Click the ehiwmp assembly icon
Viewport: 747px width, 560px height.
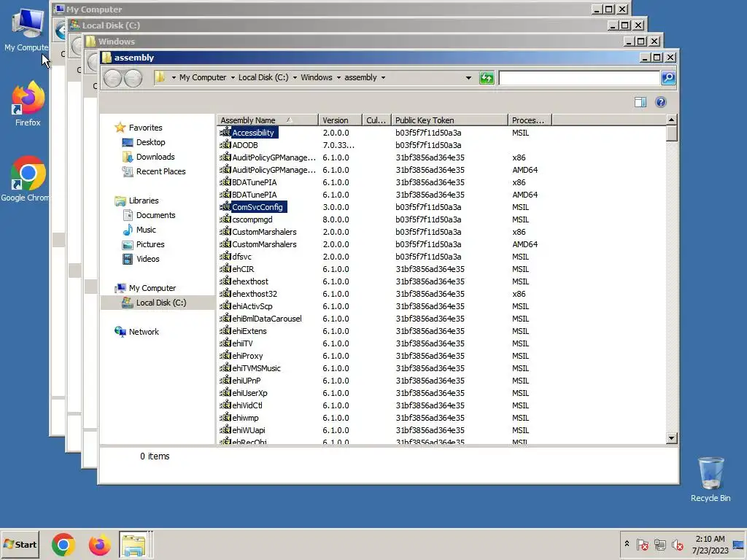(225, 418)
